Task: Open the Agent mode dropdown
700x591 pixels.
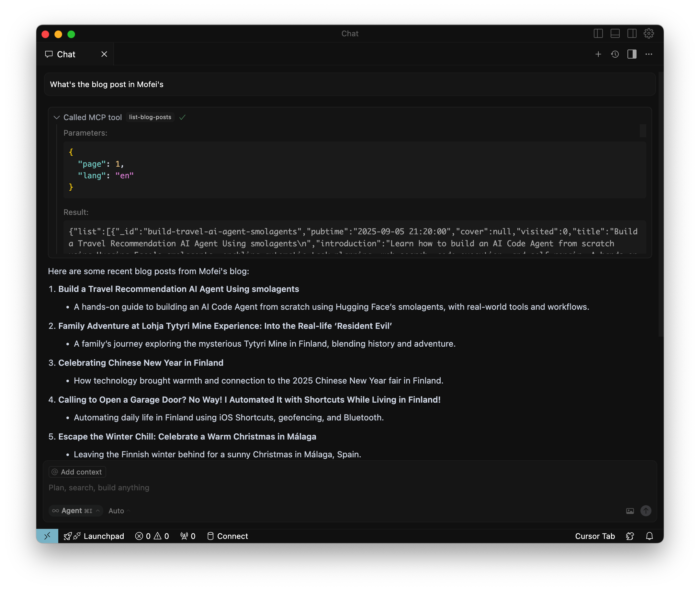Action: [x=76, y=511]
